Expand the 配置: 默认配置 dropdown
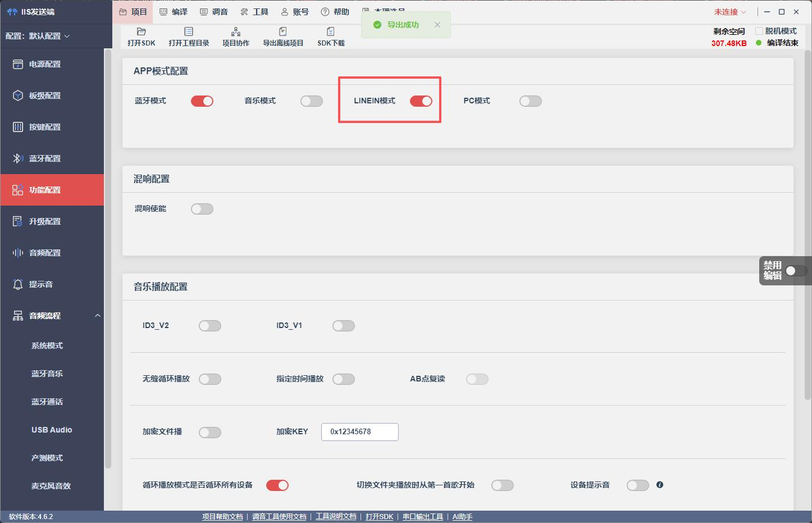812x523 pixels. point(38,36)
